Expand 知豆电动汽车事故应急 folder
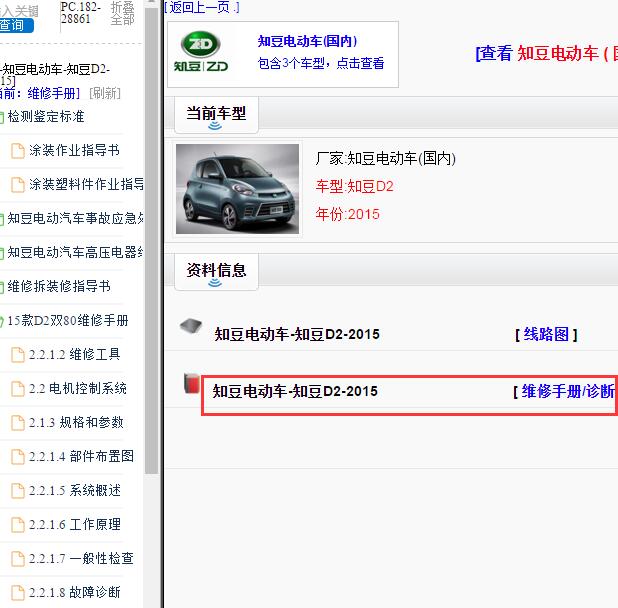618x608 pixels. pos(75,218)
